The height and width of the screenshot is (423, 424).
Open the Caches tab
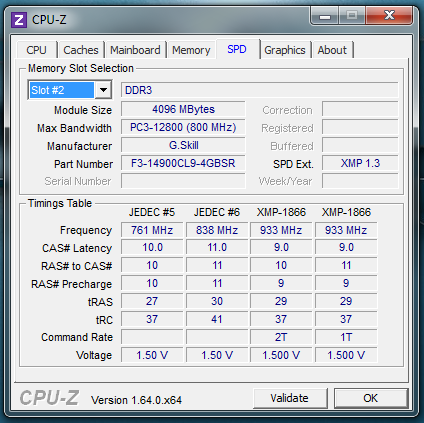(x=81, y=50)
